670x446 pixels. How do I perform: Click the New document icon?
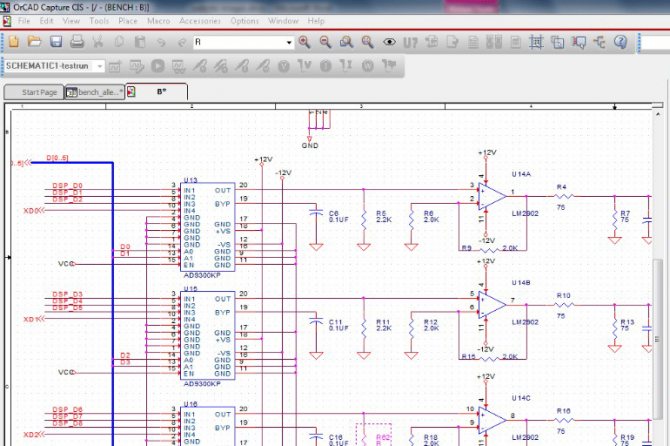pyautogui.click(x=14, y=42)
